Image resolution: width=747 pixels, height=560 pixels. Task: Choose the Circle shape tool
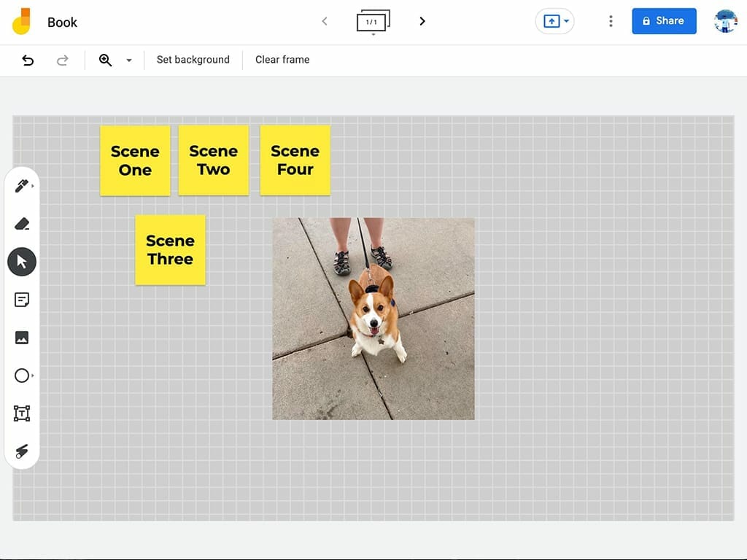point(22,376)
